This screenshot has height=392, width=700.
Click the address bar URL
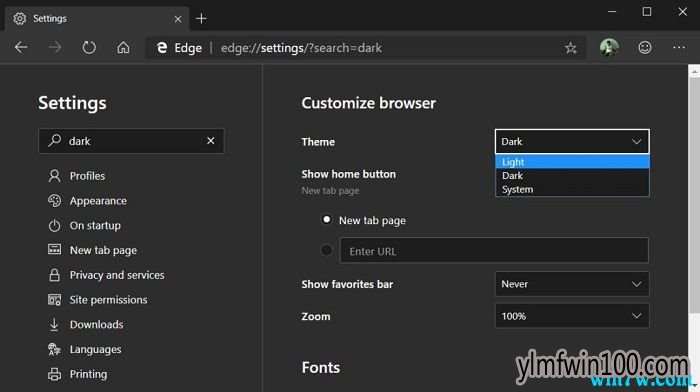tap(301, 48)
